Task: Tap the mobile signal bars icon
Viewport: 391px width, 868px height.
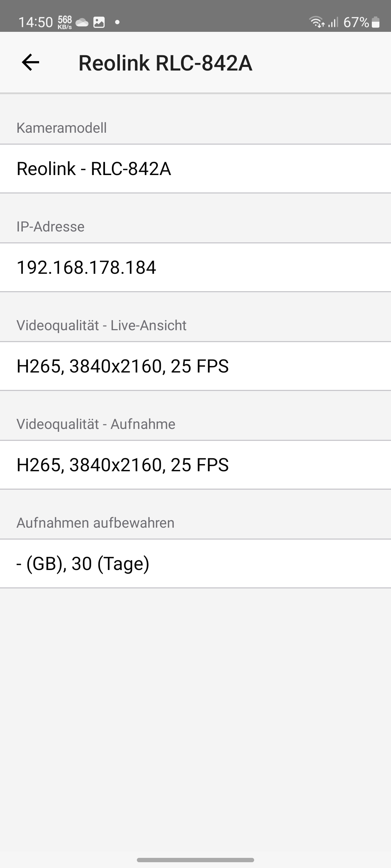Action: click(333, 22)
